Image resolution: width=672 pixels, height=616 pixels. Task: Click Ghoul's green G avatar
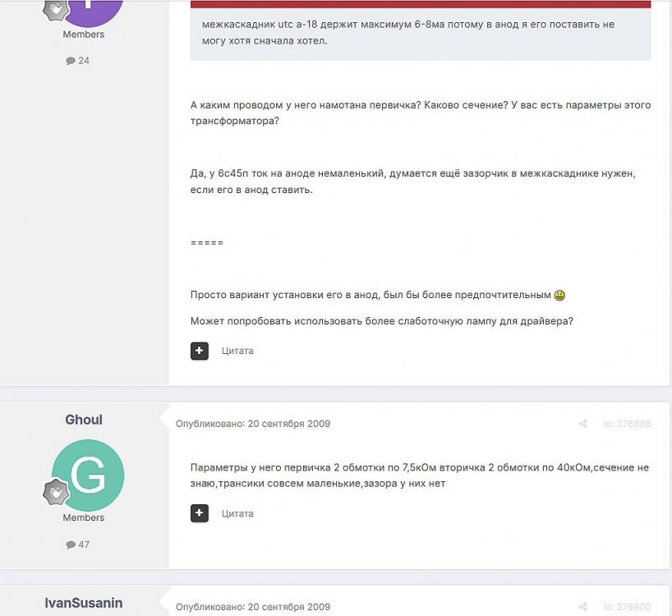point(88,476)
